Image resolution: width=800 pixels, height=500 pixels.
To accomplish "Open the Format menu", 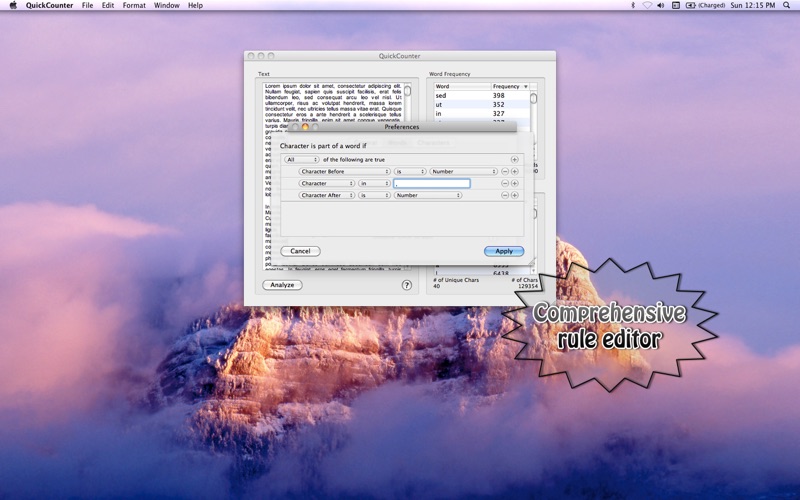I will 134,5.
